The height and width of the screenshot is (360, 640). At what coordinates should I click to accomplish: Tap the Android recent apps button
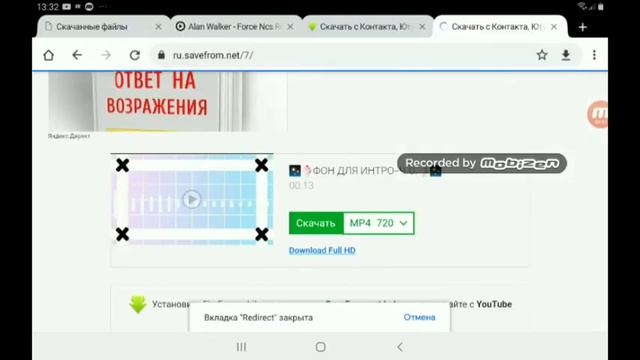(241, 347)
